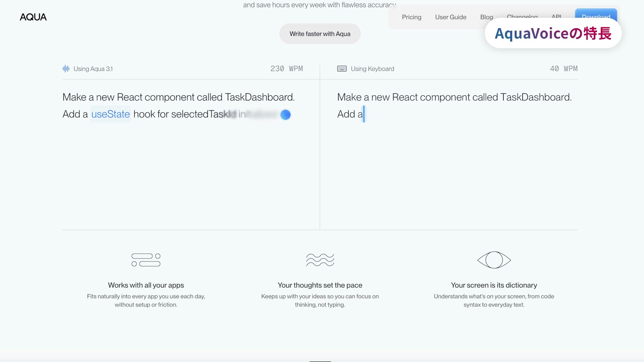Click the blue dictation dot indicator

coord(285,115)
